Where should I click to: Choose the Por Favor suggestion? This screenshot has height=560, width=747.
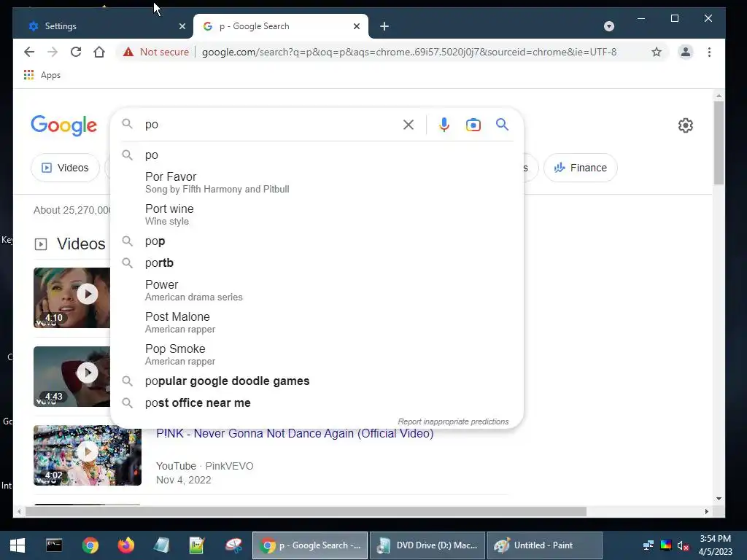[317, 182]
